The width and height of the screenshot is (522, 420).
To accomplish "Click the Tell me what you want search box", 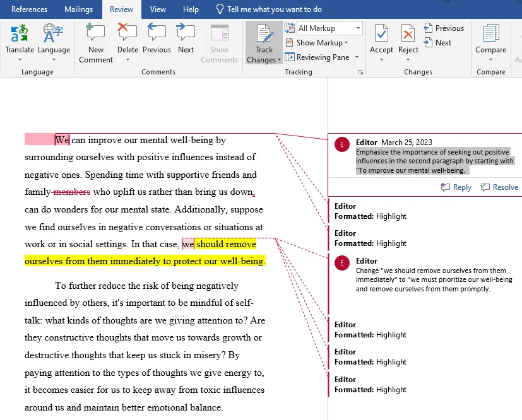I will click(x=274, y=9).
